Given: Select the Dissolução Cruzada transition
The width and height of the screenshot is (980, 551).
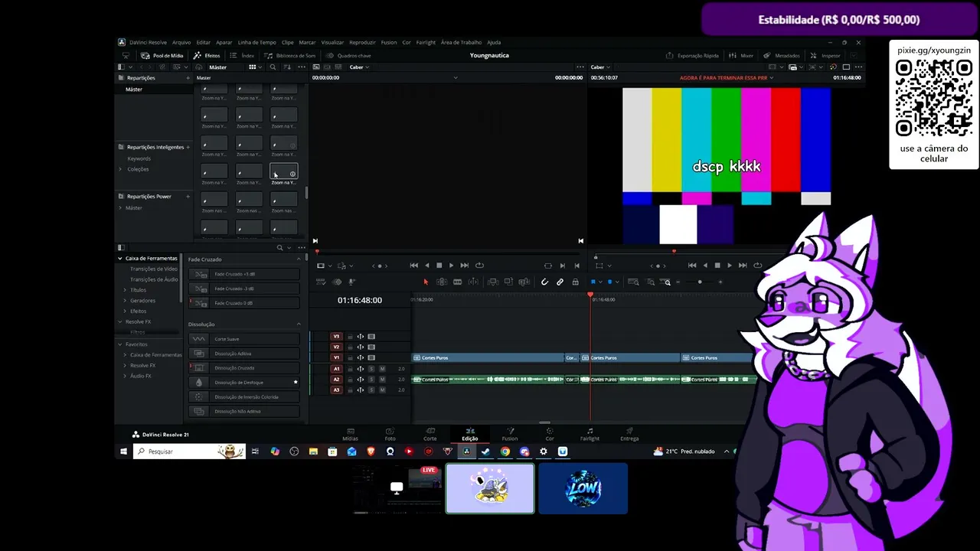Looking at the screenshot, I should 244,368.
